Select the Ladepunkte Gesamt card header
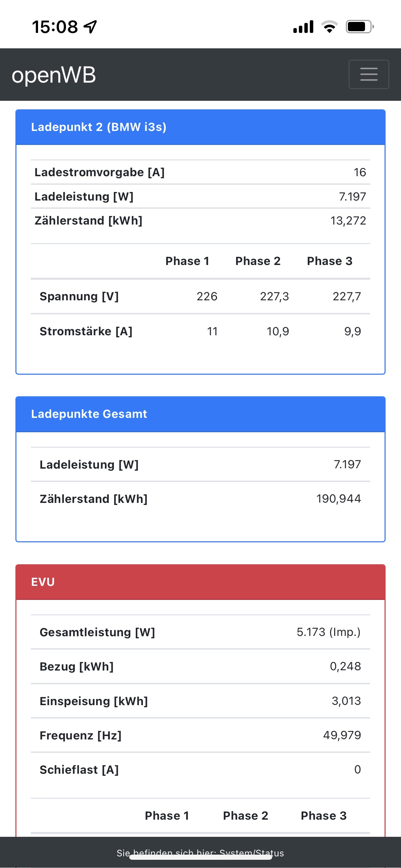Screen dimensions: 401x868 pos(89,414)
